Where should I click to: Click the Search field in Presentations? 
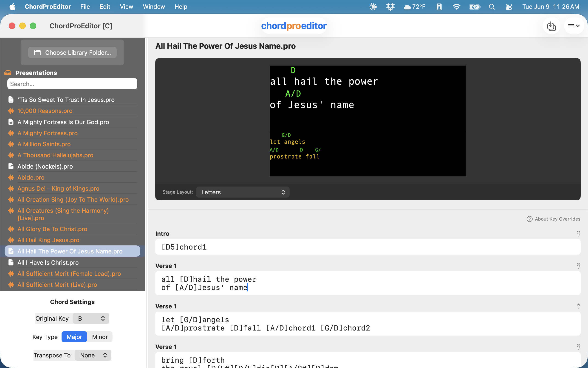click(72, 84)
